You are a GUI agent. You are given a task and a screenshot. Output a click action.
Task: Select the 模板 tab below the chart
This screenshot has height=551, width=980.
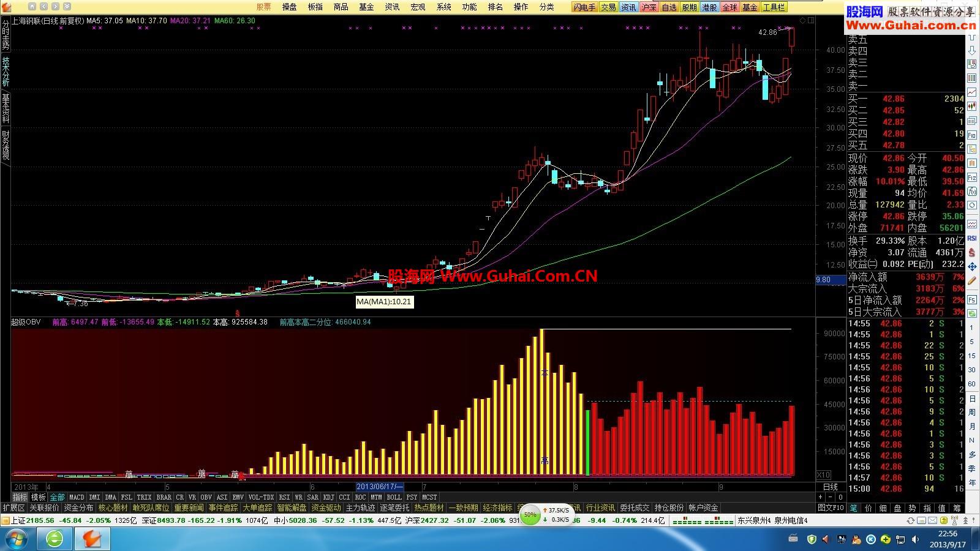click(39, 497)
